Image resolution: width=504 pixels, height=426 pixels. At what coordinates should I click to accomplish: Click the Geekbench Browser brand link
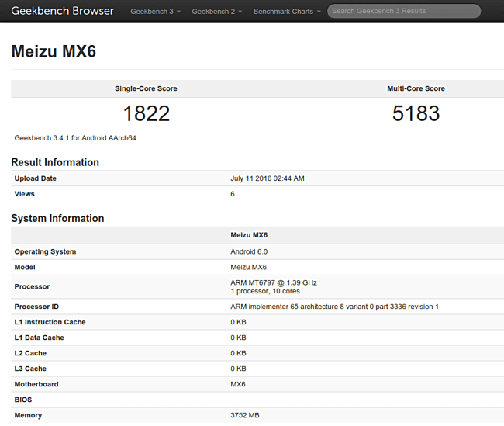(62, 11)
